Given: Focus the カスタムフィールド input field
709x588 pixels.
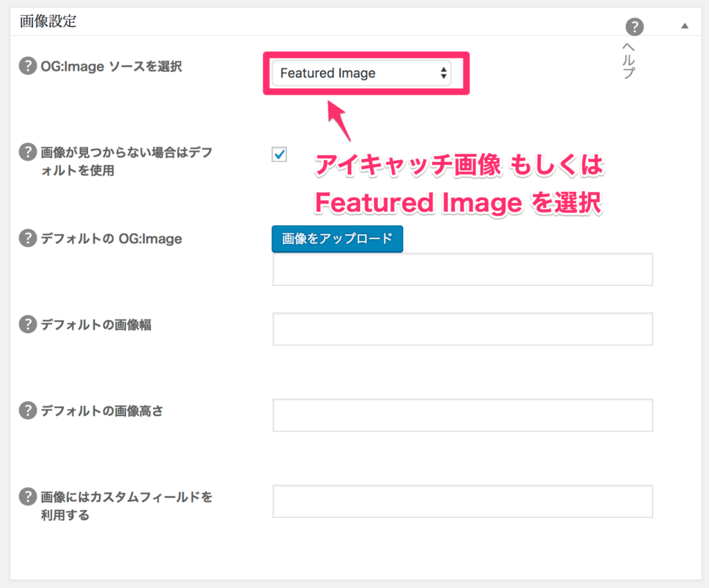Looking at the screenshot, I should [x=463, y=501].
